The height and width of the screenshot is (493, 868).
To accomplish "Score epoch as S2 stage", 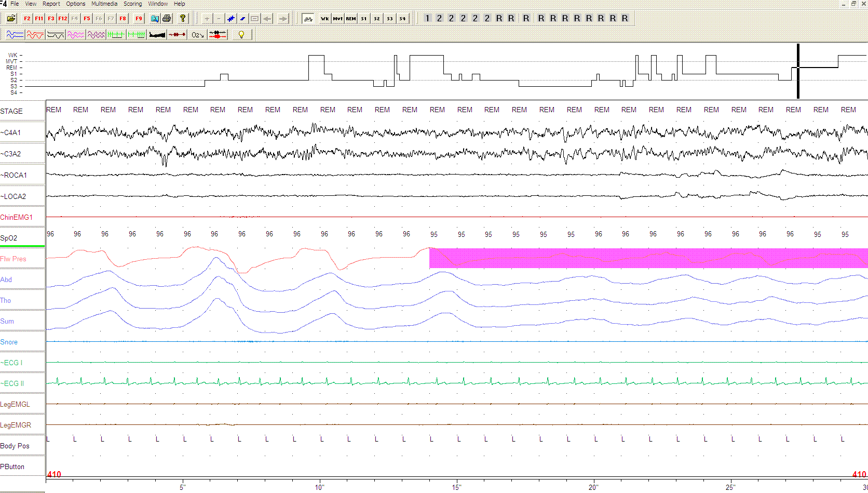I will click(x=377, y=19).
